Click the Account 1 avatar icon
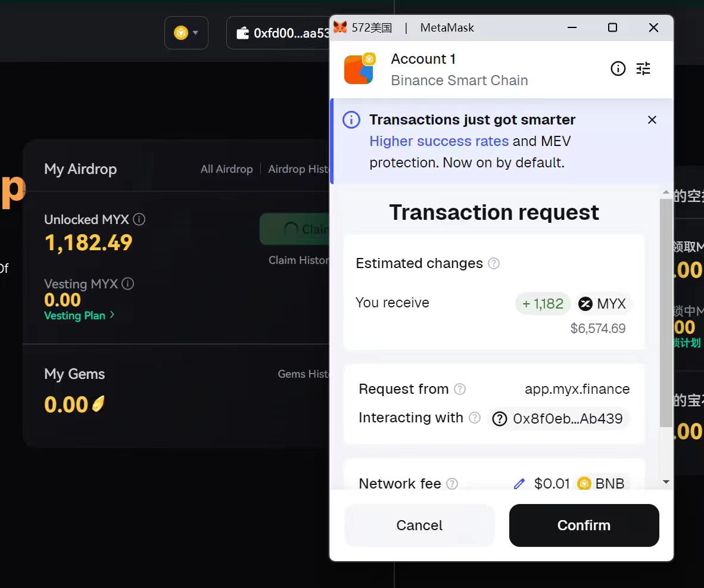The image size is (704, 588). (359, 69)
